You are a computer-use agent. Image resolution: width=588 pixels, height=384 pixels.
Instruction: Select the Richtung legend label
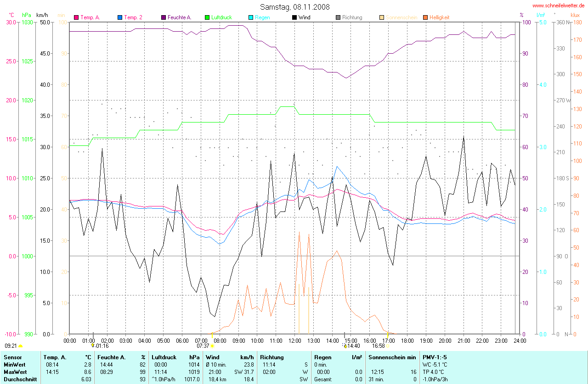(x=352, y=17)
